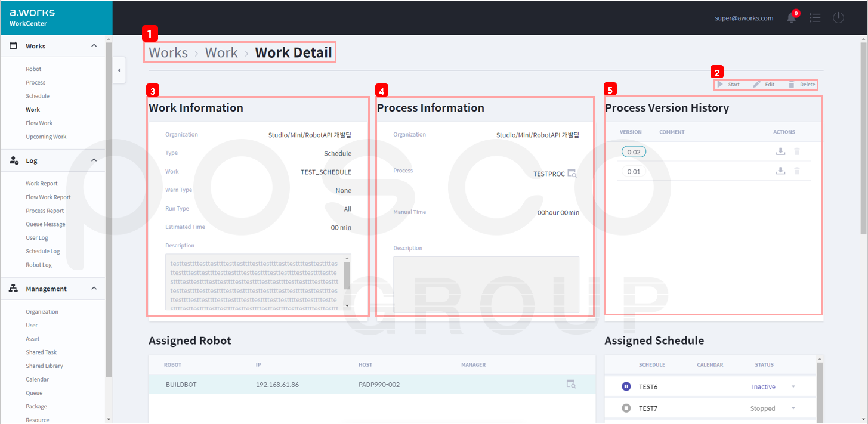Viewport: 868px width, 424px height.
Task: Open Process Report in the sidebar
Action: coord(45,211)
